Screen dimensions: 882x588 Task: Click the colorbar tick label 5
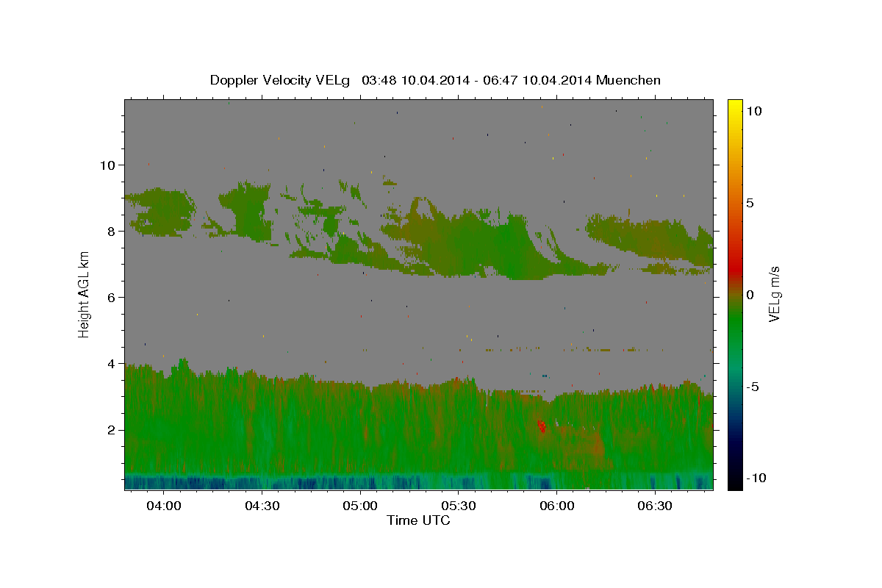coord(750,203)
